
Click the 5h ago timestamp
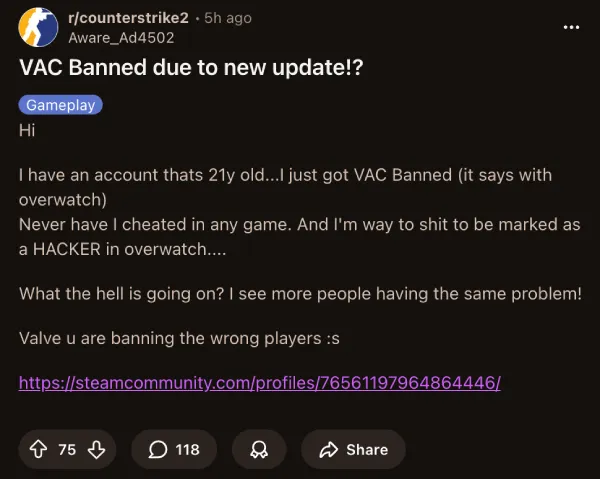(x=228, y=18)
